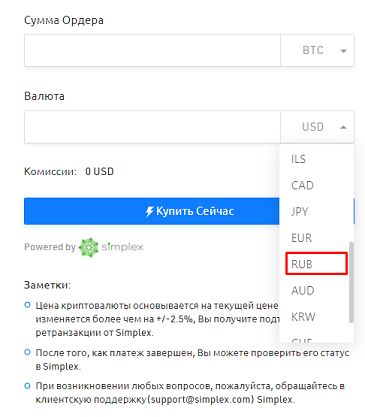Click the Купить Сейчас button
The height and width of the screenshot is (417, 365).
[x=189, y=211]
